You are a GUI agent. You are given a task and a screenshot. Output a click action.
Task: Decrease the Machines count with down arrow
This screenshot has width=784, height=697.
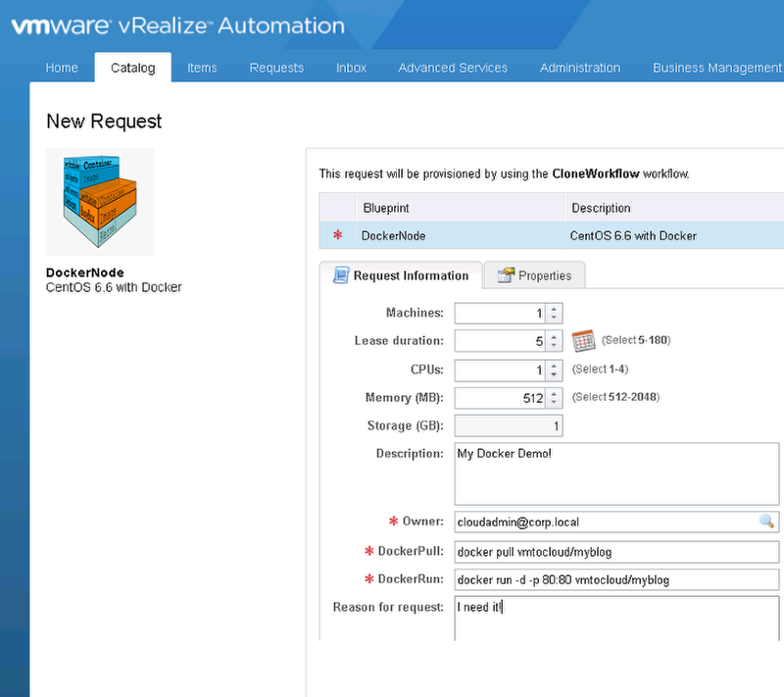[x=554, y=318]
